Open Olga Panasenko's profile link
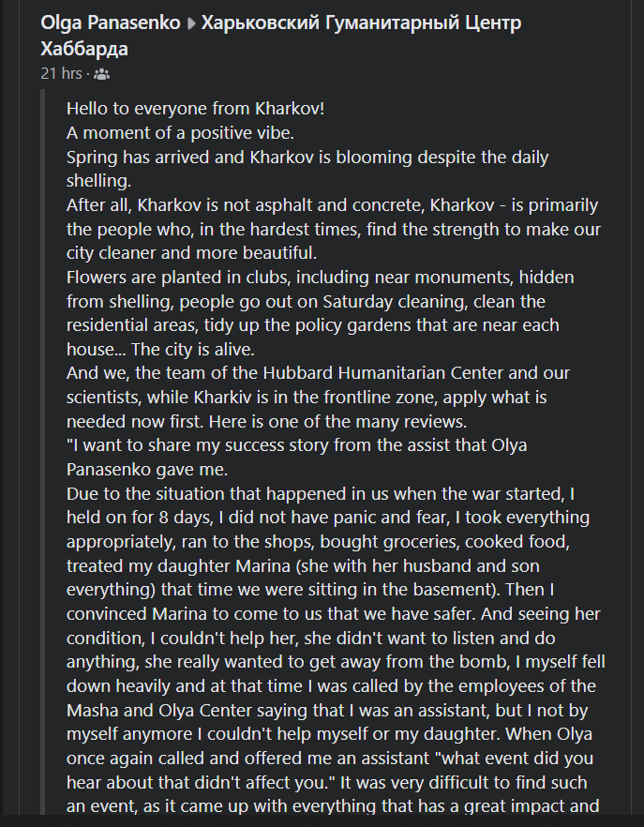Image resolution: width=644 pixels, height=827 pixels. coord(111,23)
